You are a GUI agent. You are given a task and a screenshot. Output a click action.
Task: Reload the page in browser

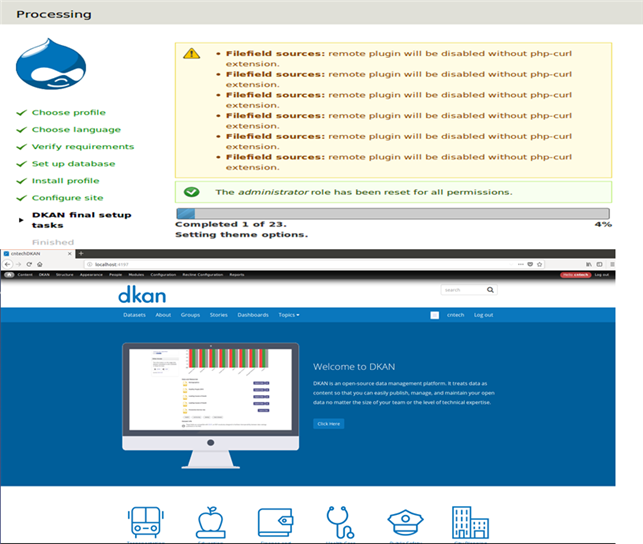[x=29, y=264]
